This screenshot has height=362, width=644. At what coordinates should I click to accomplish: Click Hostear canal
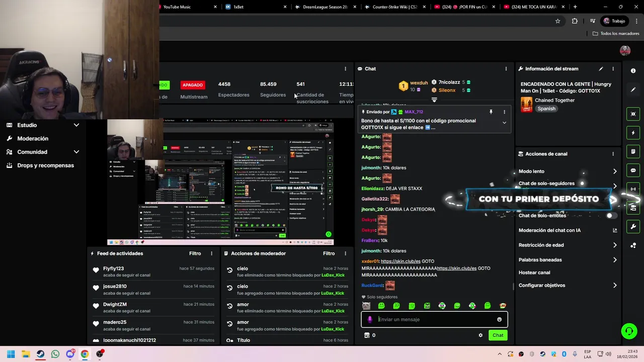tap(534, 273)
